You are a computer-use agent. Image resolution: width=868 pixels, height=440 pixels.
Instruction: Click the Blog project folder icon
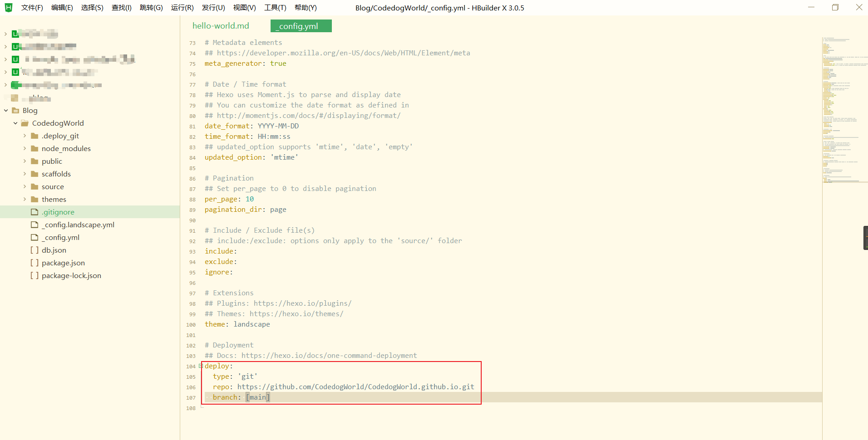15,111
